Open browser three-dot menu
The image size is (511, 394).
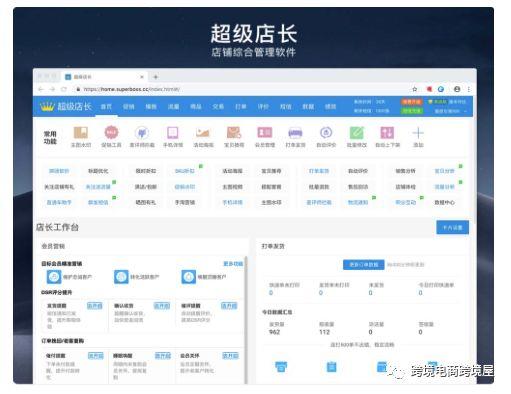(469, 89)
